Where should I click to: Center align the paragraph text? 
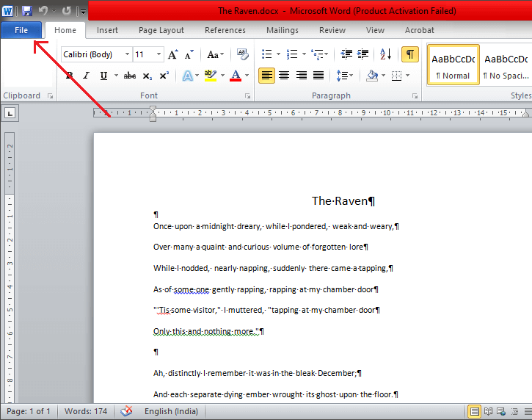(283, 76)
